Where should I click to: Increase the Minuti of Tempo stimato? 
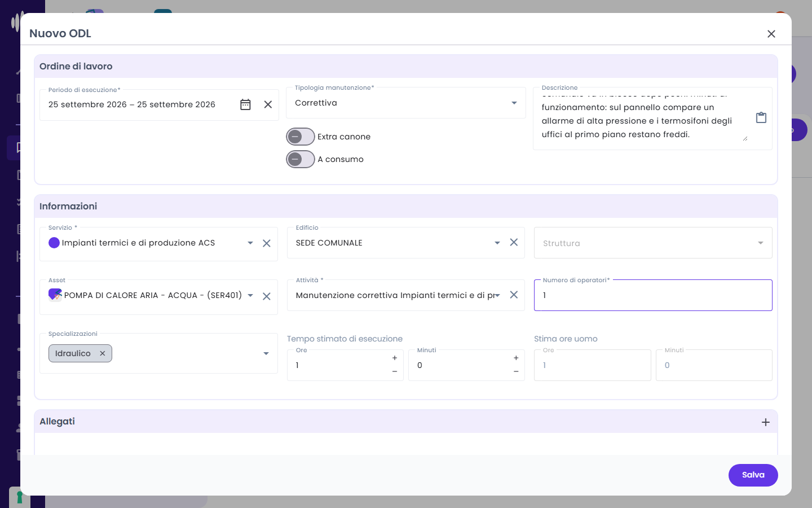516,358
